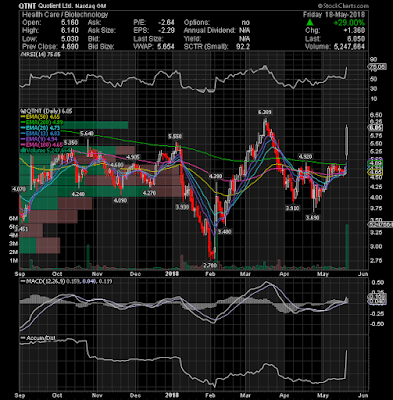This screenshot has width=393, height=400.
Task: Click the 6.289 March peak price label
Action: 265,112
